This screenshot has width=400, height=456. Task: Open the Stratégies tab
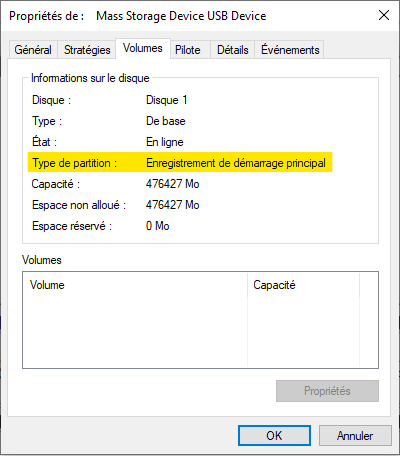87,50
